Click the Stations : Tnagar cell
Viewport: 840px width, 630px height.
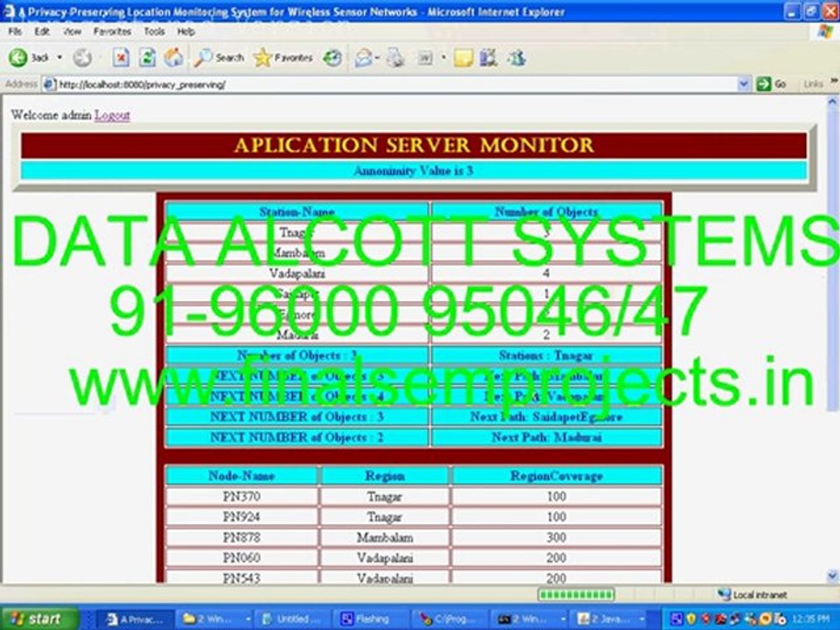point(547,356)
